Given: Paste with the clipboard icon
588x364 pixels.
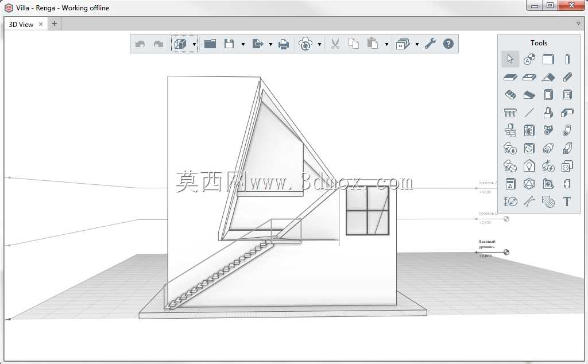Looking at the screenshot, I should 372,44.
